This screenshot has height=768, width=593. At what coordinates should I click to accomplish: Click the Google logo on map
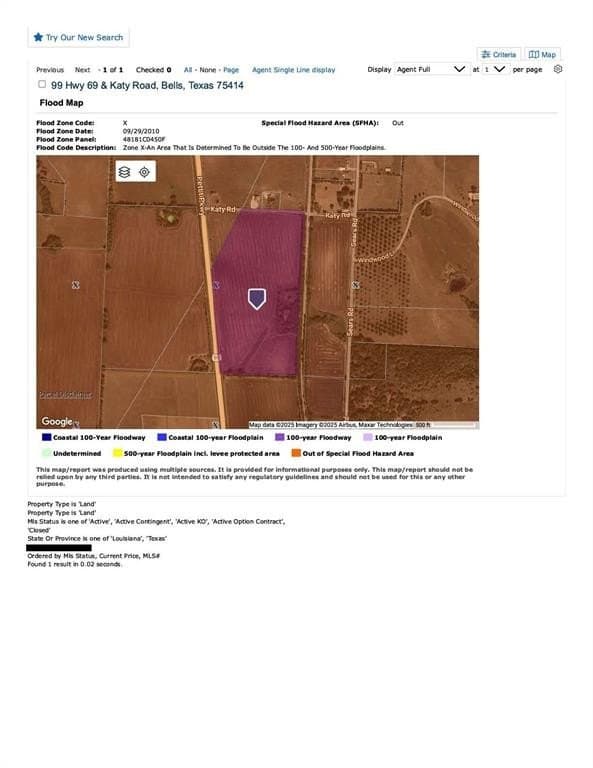[x=57, y=421]
